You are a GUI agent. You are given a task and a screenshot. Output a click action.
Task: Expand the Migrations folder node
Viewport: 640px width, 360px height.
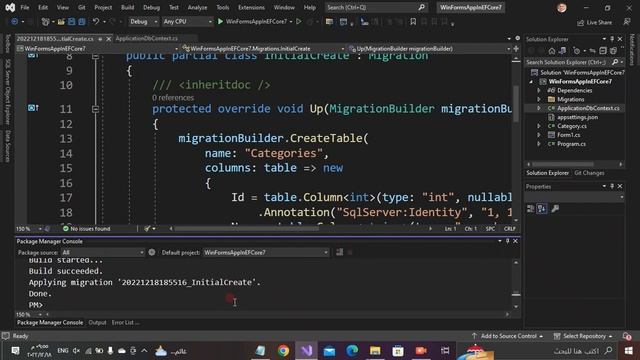(539, 100)
